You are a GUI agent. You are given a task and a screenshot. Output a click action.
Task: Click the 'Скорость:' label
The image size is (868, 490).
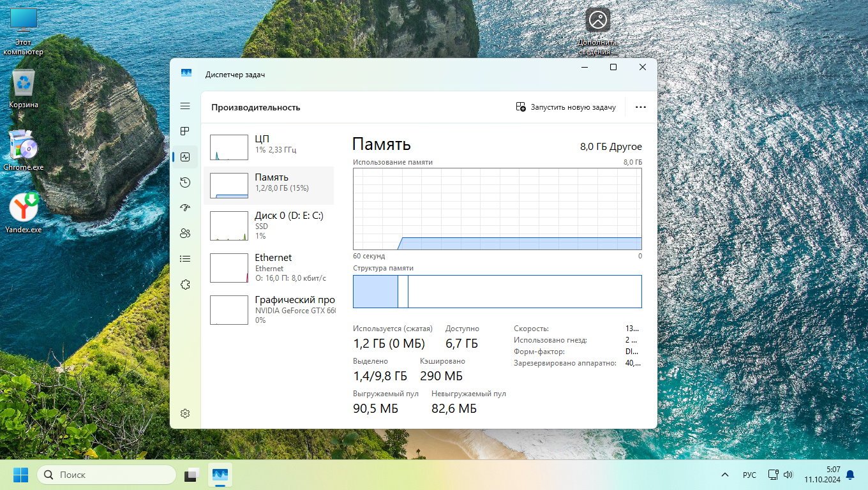[531, 329]
